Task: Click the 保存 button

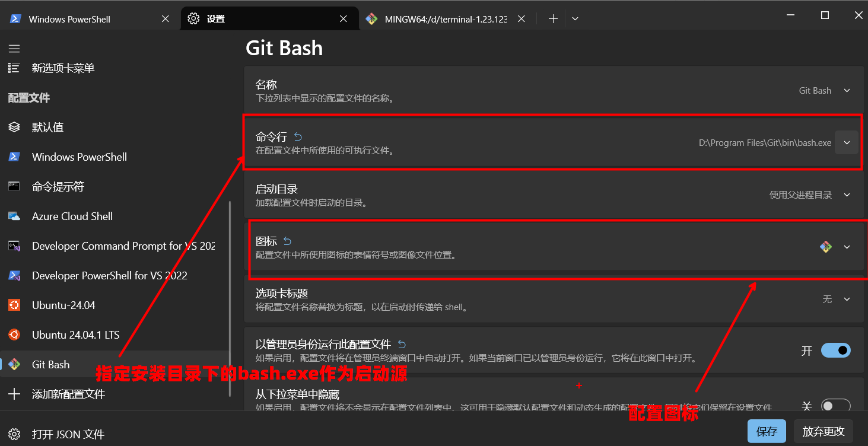Action: click(767, 431)
